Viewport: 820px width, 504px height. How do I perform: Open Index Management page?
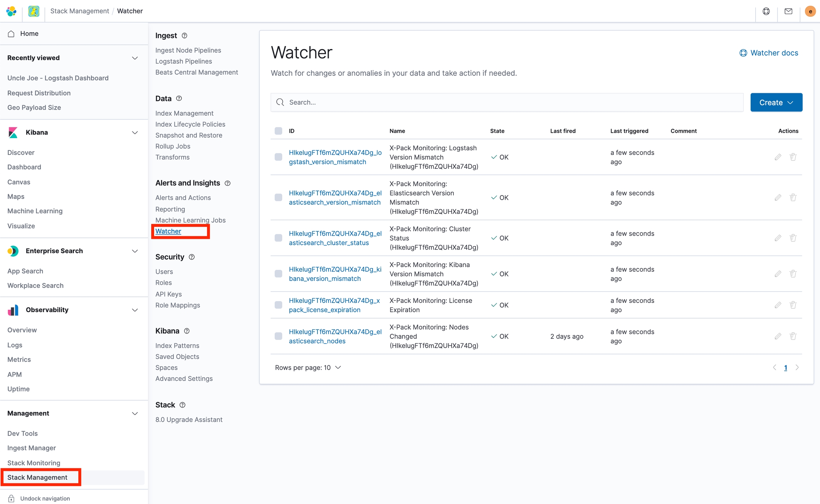184,113
